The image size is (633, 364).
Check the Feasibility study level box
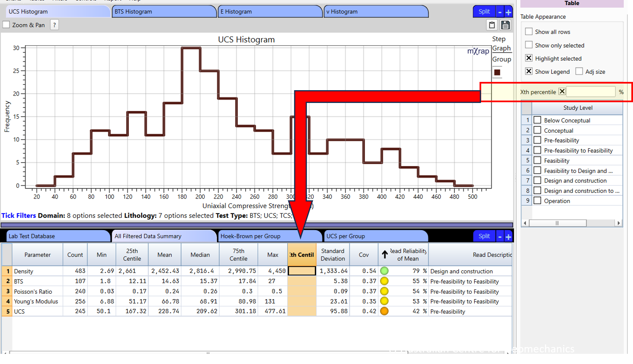[x=537, y=160]
